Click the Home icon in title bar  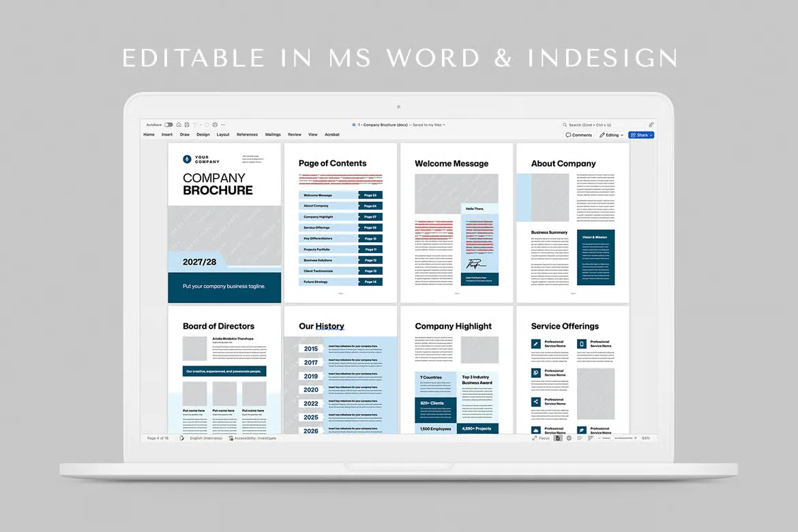(x=179, y=125)
